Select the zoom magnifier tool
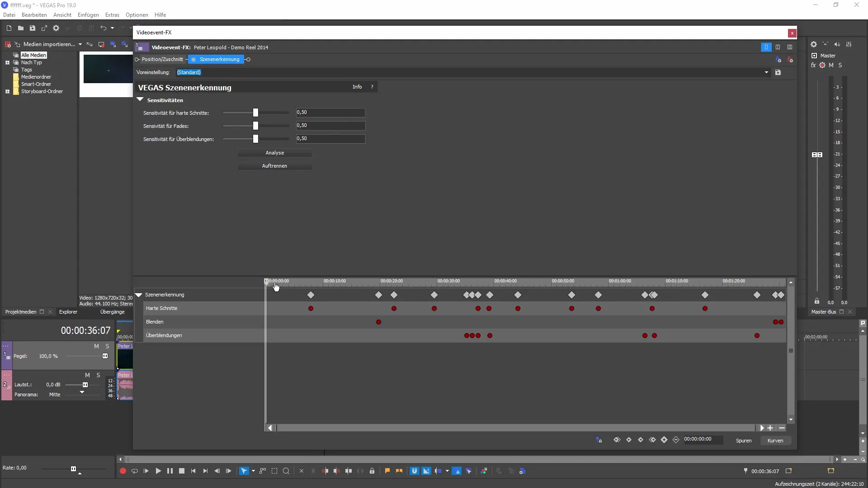868x488 pixels. click(x=286, y=471)
